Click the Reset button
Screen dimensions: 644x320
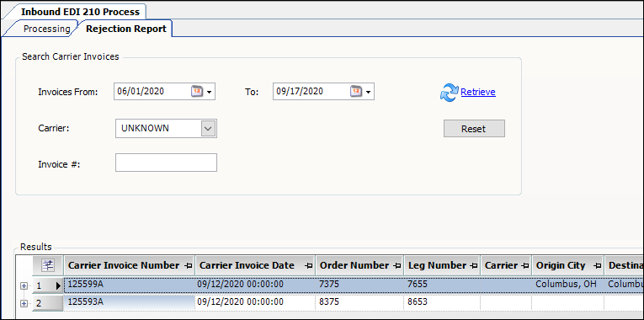click(474, 129)
